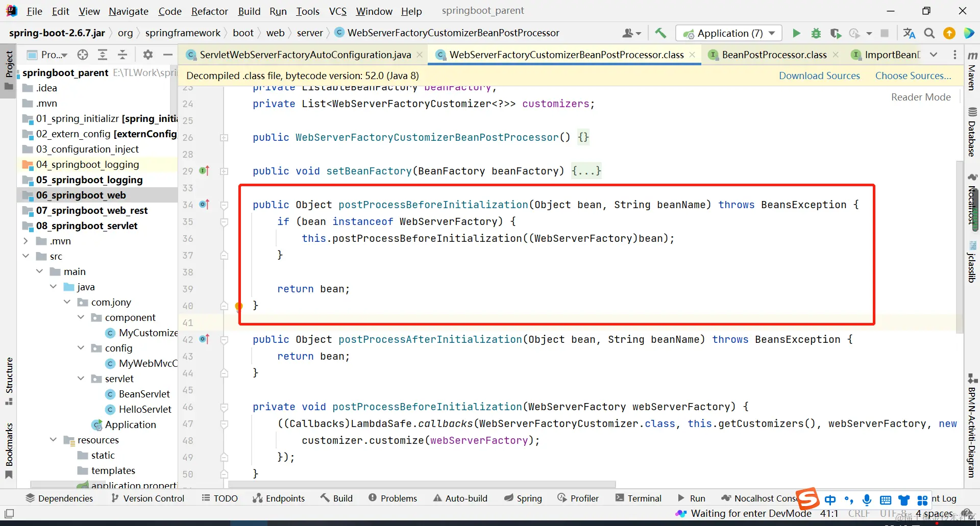This screenshot has width=980, height=526.
Task: Click the translate icon in toolbar
Action: [909, 33]
